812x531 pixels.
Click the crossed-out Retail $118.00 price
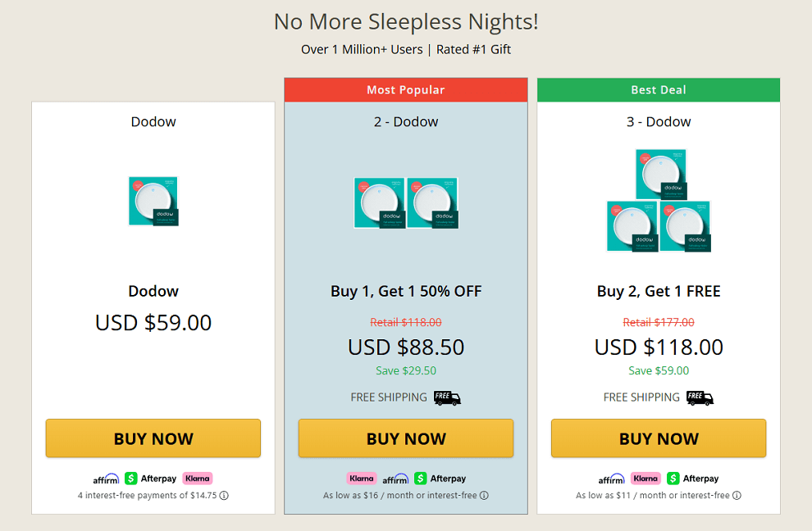click(405, 322)
